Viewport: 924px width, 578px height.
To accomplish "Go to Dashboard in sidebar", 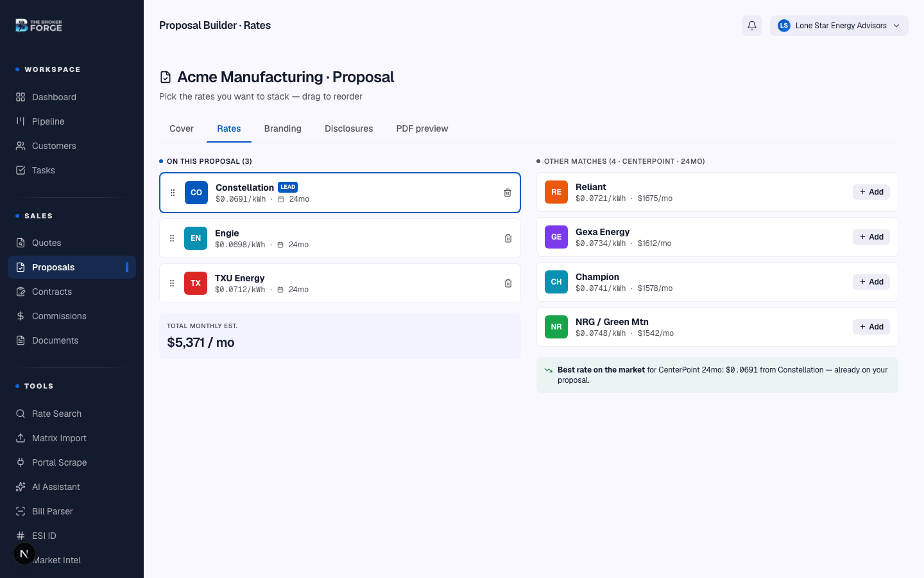I will (72, 97).
